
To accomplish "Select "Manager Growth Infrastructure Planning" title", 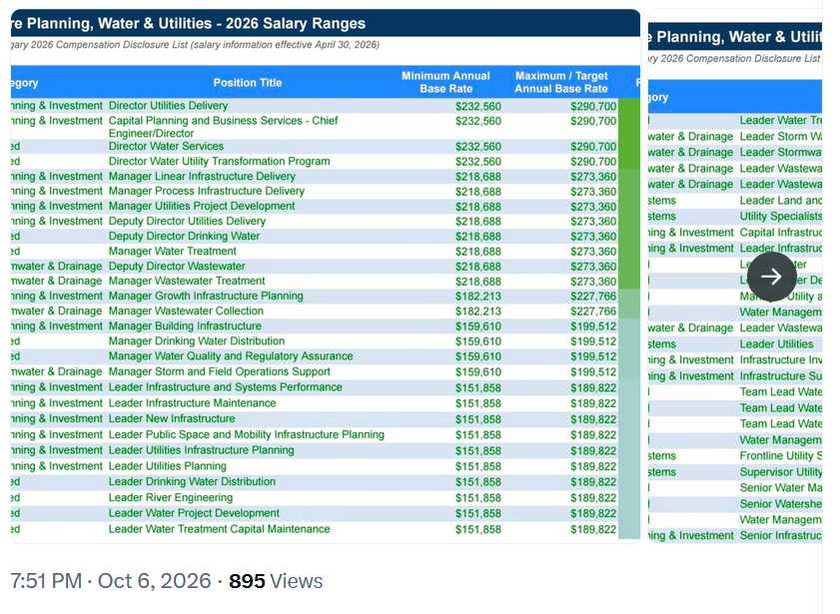I will tap(206, 296).
